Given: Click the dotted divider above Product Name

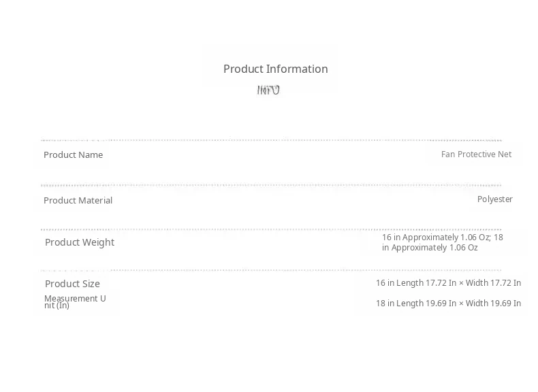Looking at the screenshot, I should [271, 141].
